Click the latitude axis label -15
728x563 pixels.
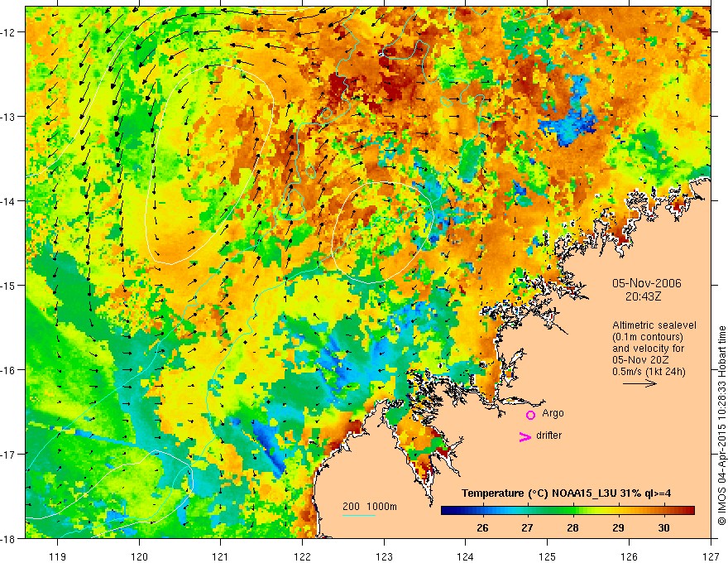pos(8,285)
